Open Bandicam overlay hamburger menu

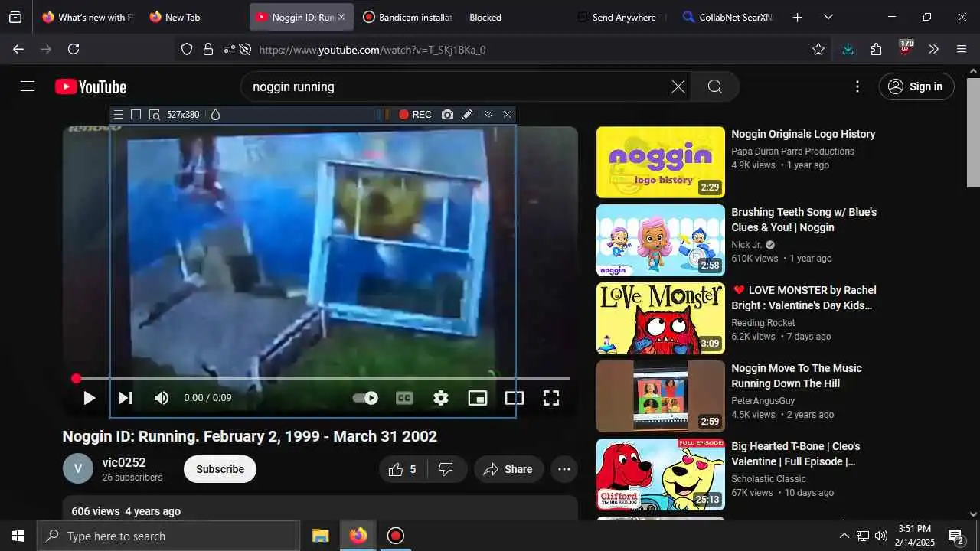coord(118,115)
